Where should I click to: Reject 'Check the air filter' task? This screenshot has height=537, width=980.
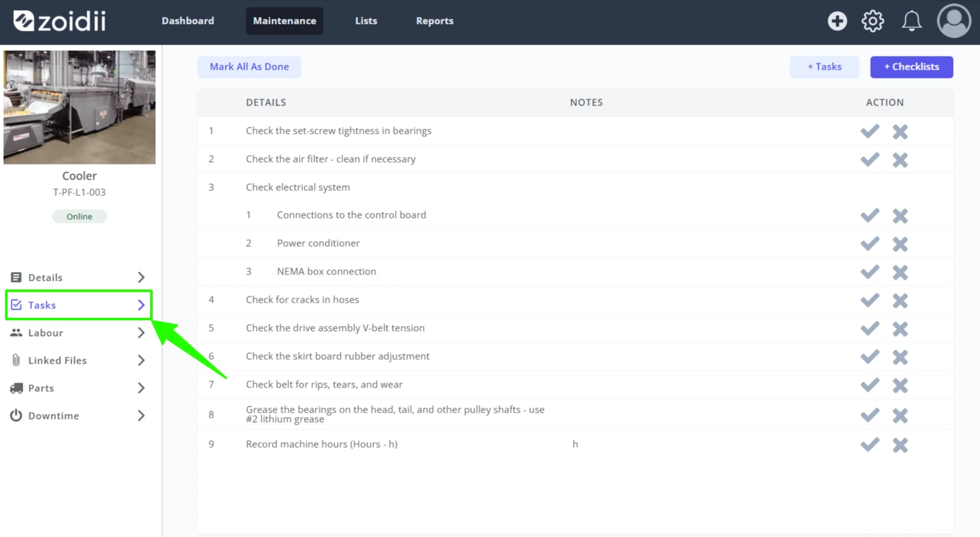tap(900, 160)
